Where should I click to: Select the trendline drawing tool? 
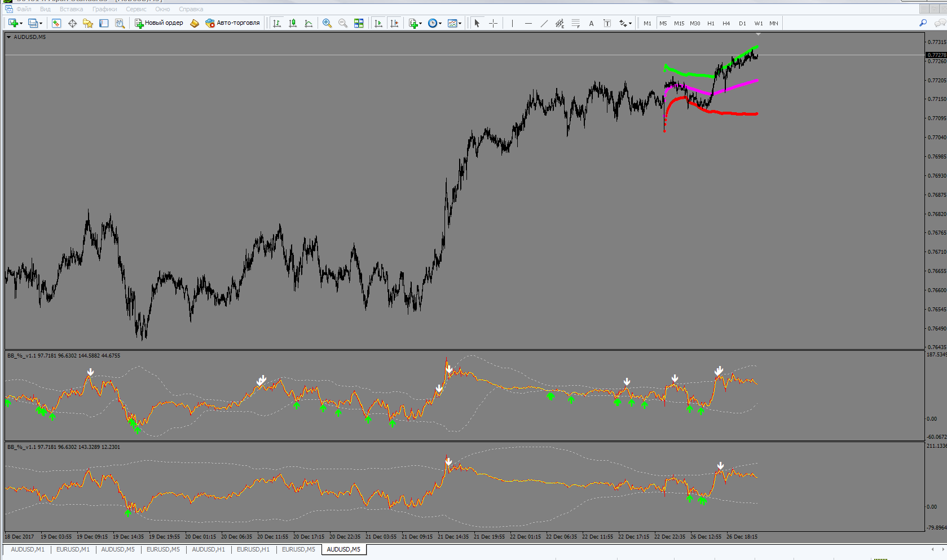[544, 23]
